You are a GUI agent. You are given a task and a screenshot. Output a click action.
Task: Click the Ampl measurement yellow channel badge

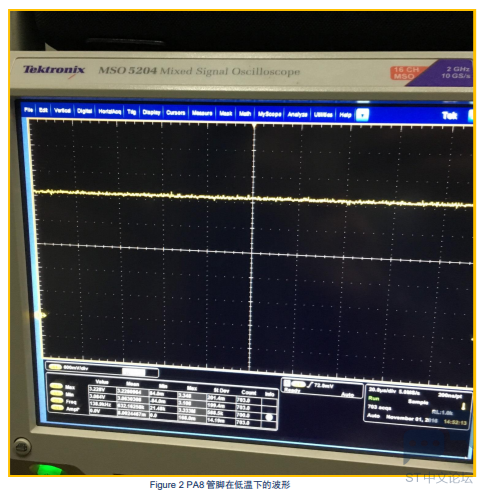pyautogui.click(x=56, y=408)
